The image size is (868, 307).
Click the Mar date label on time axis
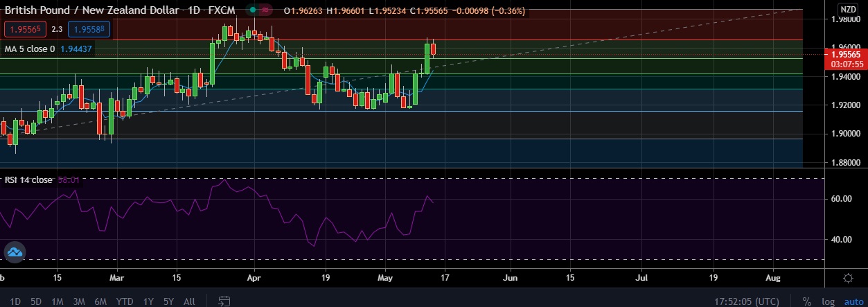[x=117, y=277]
